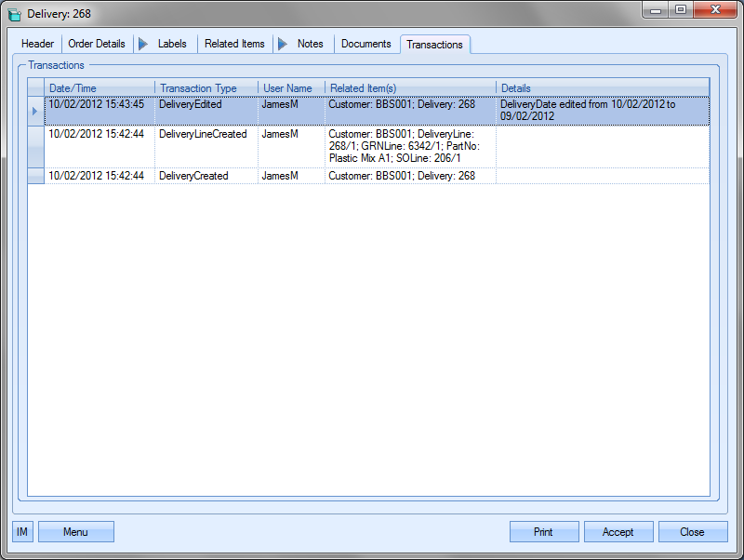Select the DeliveryLineCreated transaction row
Screen dimensions: 744x560
203,134
